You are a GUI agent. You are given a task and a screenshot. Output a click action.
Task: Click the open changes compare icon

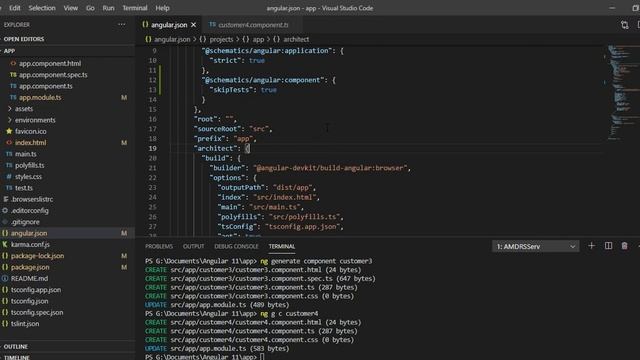coord(624,25)
